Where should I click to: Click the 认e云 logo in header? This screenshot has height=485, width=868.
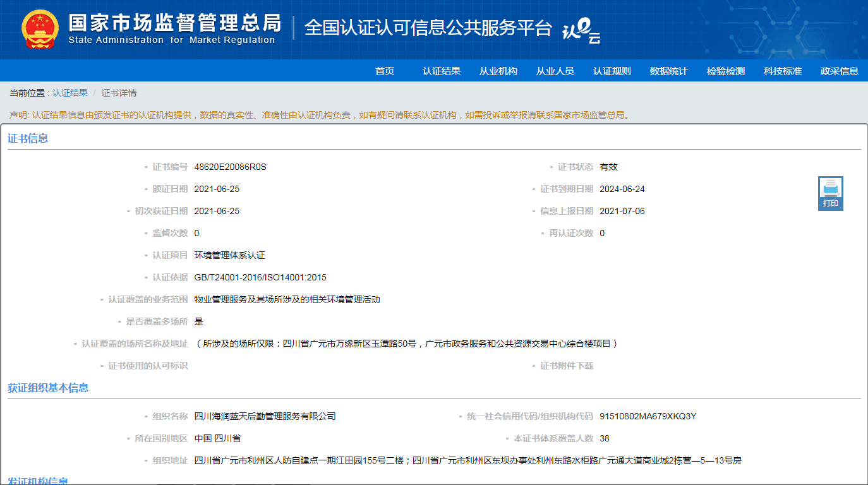tap(581, 30)
